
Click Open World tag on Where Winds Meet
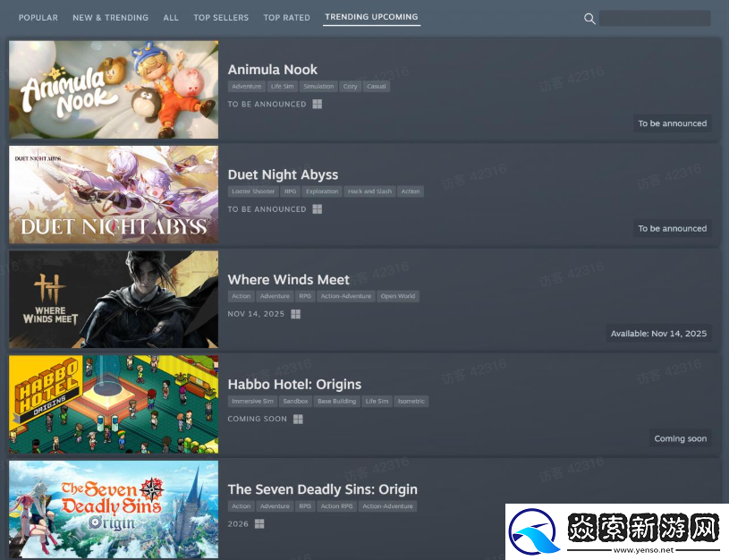click(x=398, y=296)
